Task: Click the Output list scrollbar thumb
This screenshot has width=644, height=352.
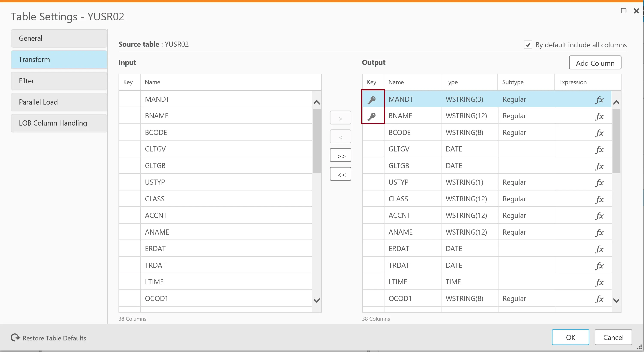Action: coord(616,141)
